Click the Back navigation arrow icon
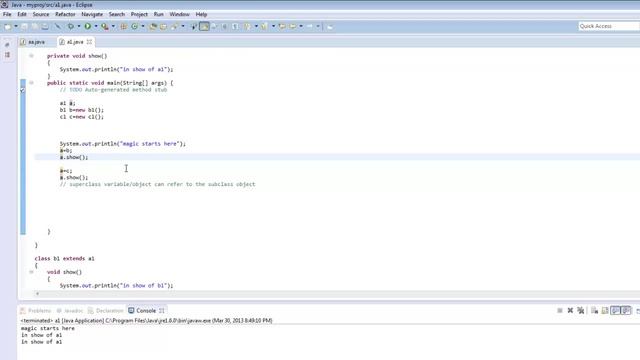 [x=293, y=27]
